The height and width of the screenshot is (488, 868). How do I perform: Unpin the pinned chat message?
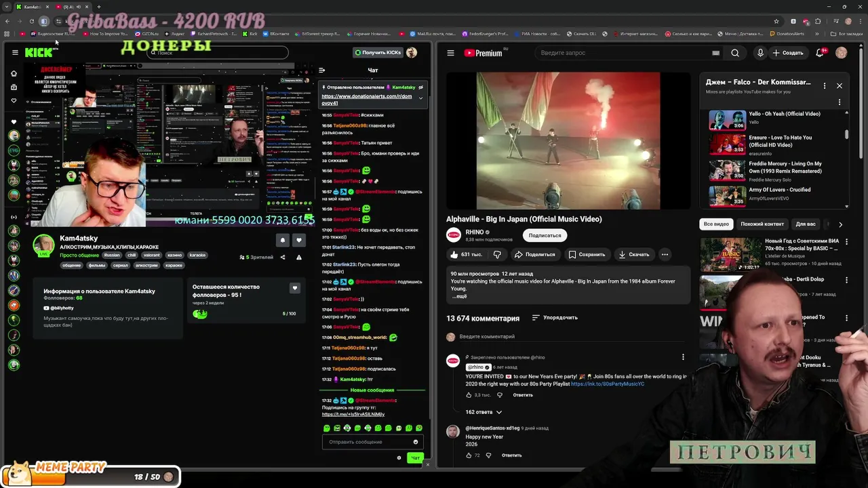[x=421, y=87]
